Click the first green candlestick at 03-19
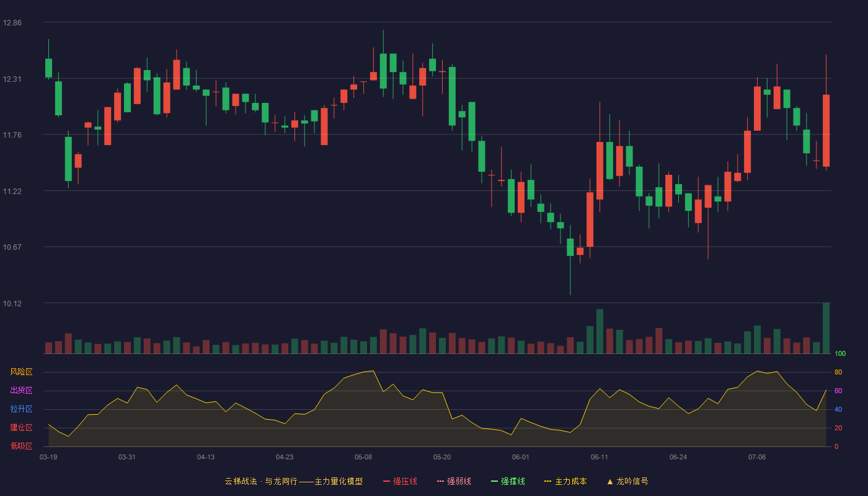The image size is (868, 496). pyautogui.click(x=48, y=68)
